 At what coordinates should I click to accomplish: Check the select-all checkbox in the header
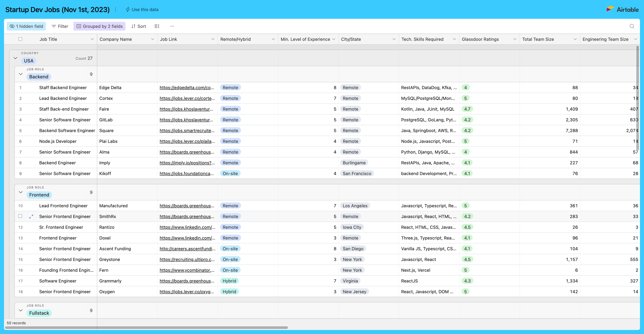click(x=20, y=39)
